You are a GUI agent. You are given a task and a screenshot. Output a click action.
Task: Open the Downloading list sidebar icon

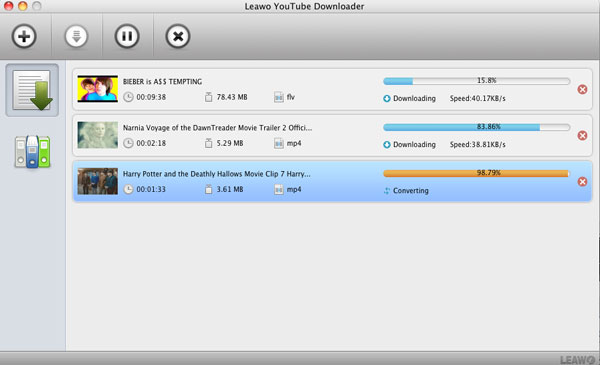[x=32, y=90]
